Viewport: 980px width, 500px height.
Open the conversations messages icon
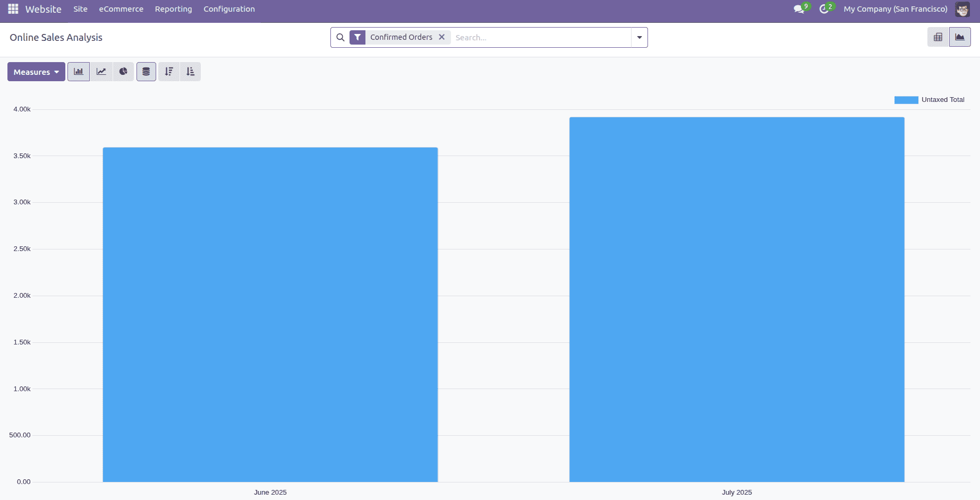click(799, 9)
